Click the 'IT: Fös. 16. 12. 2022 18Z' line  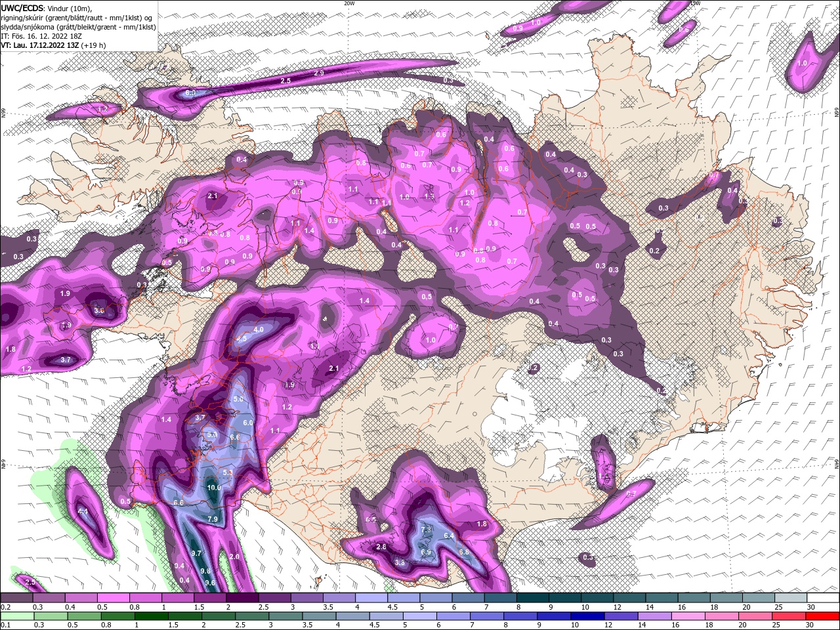click(x=40, y=36)
